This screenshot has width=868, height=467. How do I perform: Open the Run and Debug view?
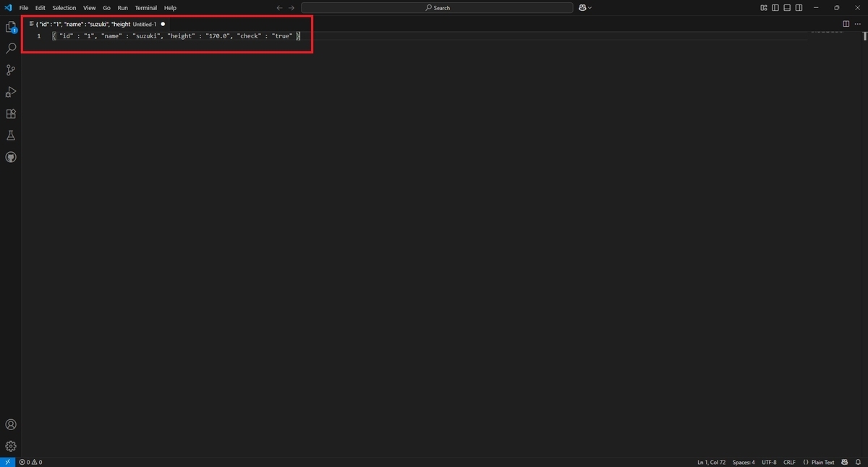10,91
